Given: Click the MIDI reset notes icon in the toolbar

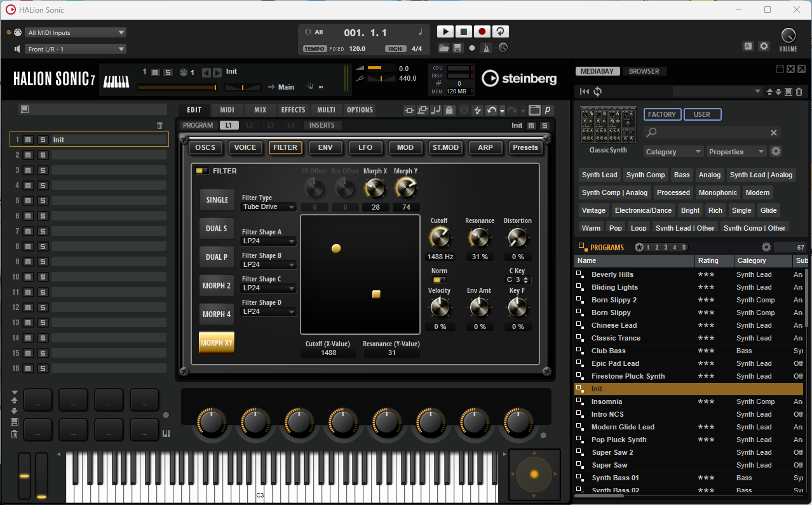Looking at the screenshot, I should [436, 110].
